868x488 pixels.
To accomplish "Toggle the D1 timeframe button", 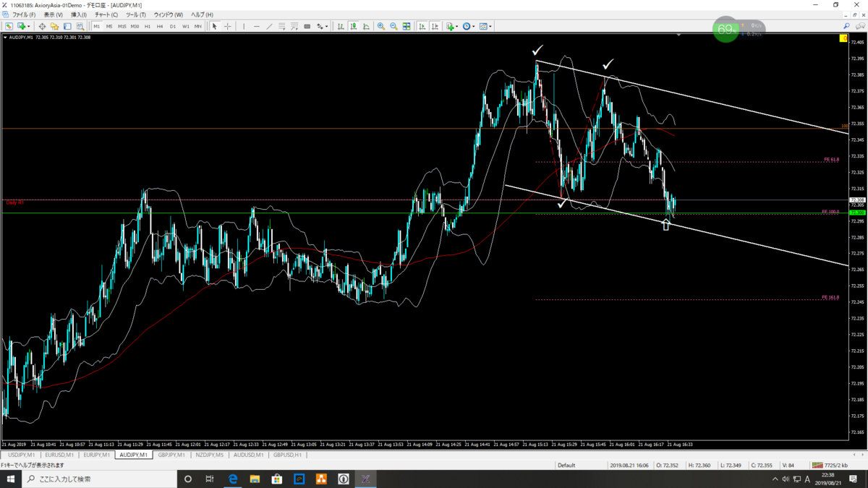I will (173, 27).
